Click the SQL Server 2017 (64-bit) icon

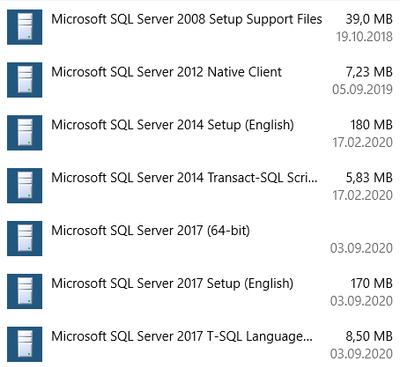(x=25, y=239)
